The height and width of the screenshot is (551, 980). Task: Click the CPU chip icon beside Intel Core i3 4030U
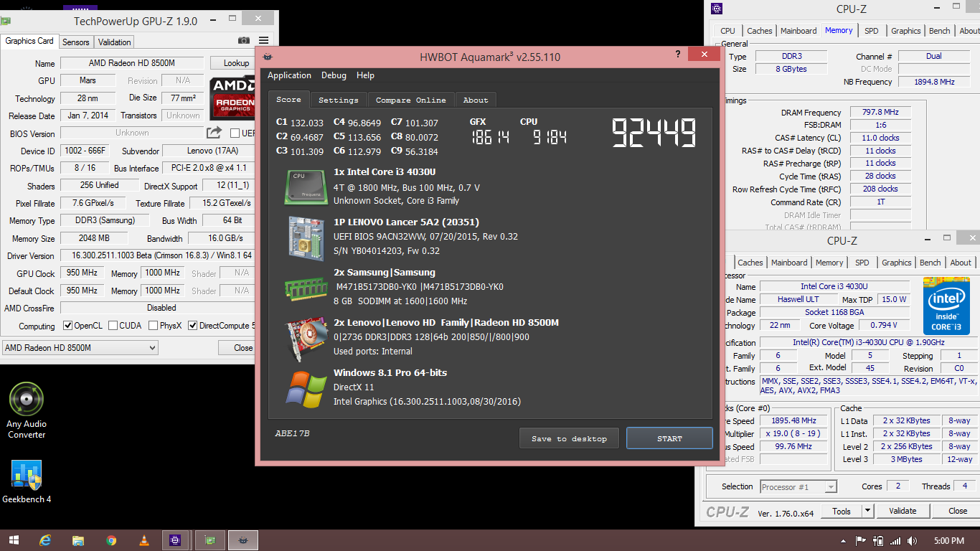tap(307, 187)
